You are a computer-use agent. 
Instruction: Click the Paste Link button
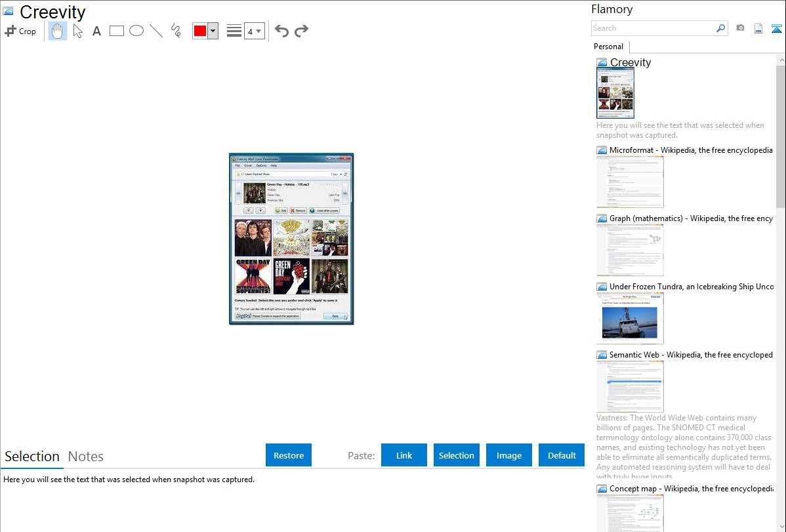click(404, 455)
